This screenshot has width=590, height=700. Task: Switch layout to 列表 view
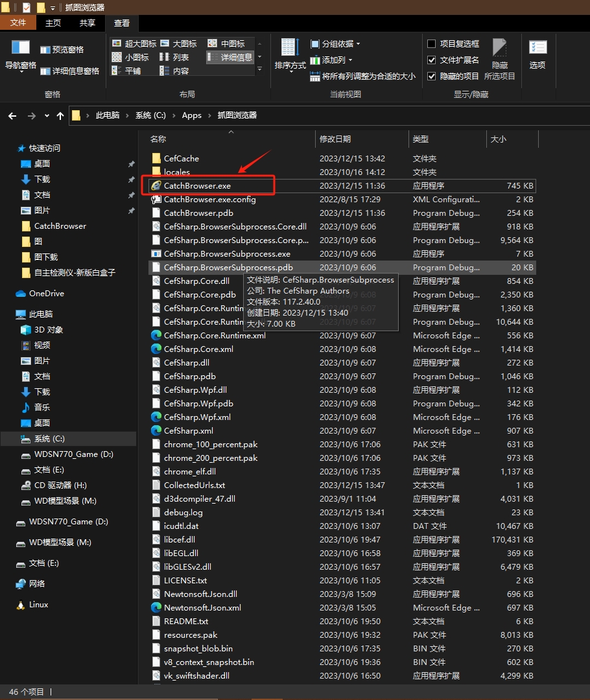[174, 57]
